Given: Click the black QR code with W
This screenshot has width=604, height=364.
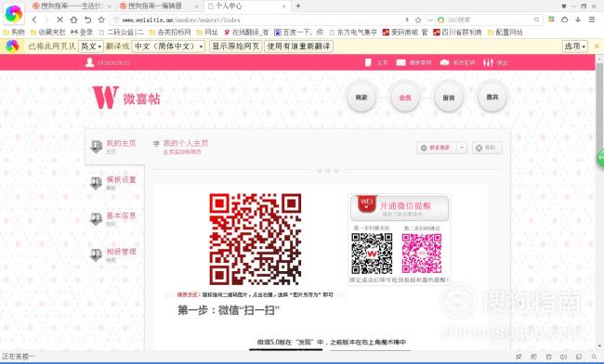Looking at the screenshot, I should 372,253.
